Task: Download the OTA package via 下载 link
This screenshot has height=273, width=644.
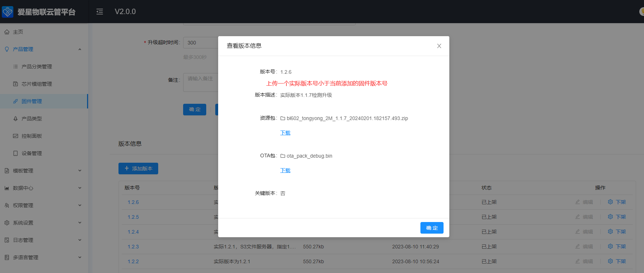Action: click(285, 170)
